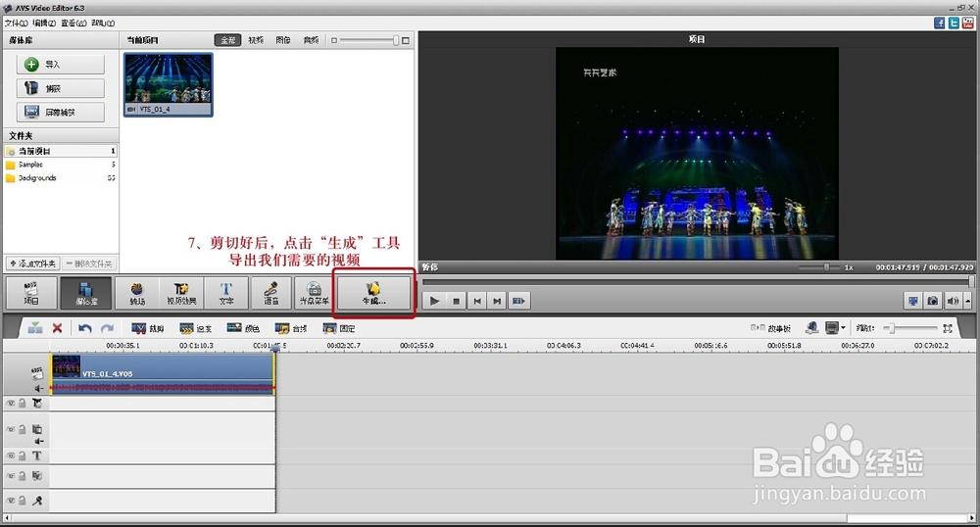Open the 光盘菜单 disc menu panel
This screenshot has height=527, width=980.
click(314, 293)
